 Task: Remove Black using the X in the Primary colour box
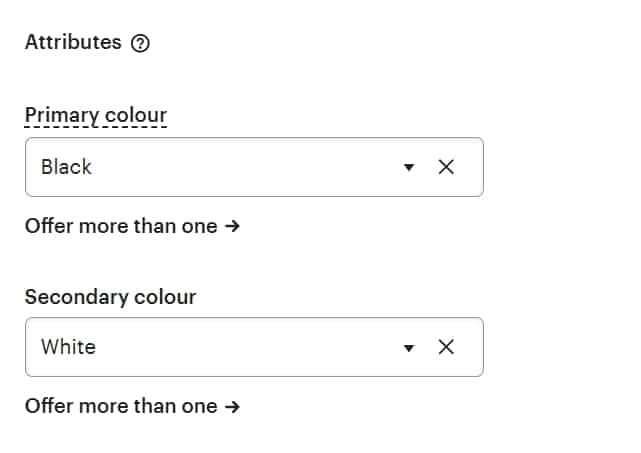(446, 167)
